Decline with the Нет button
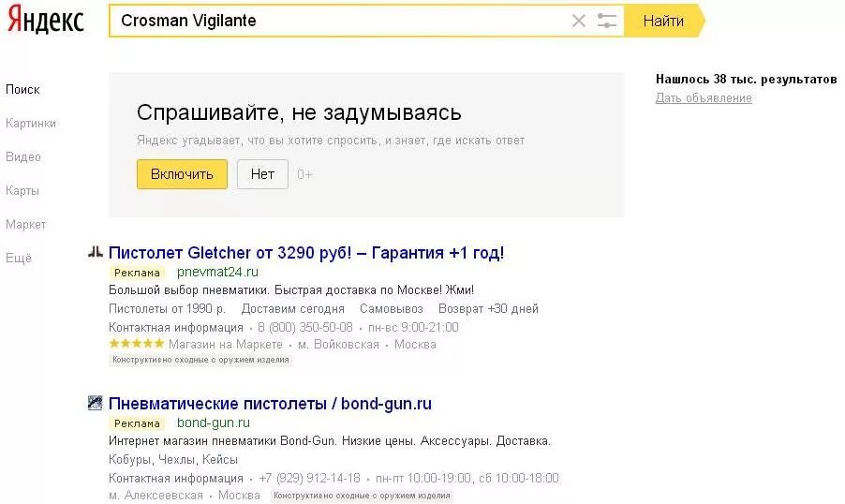This screenshot has height=504, width=845. 262,174
